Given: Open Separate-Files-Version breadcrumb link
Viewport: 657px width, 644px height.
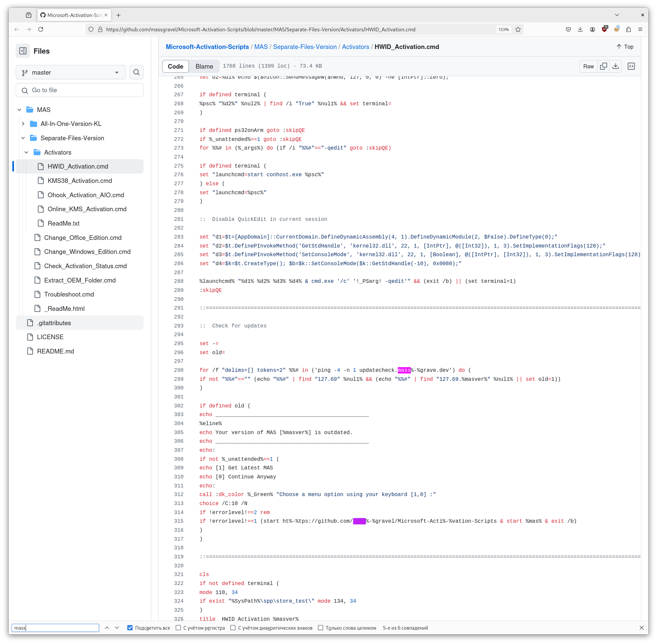Looking at the screenshot, I should coord(305,47).
